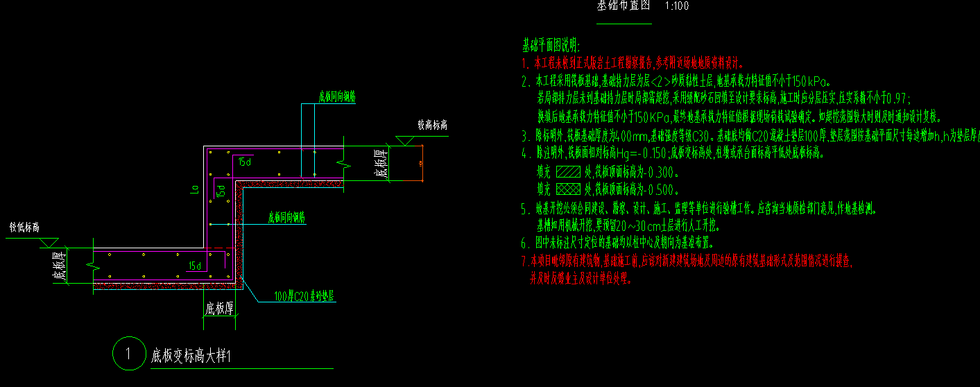Click the circled number 1 detail marker
980x387 pixels.
(x=128, y=354)
